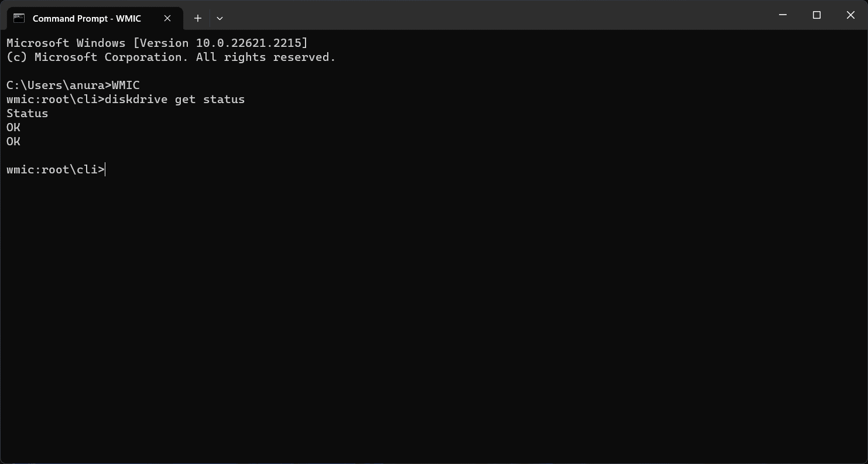Click the 'C:\Users\anura>WMIC' command line
This screenshot has height=464, width=868.
[73, 85]
